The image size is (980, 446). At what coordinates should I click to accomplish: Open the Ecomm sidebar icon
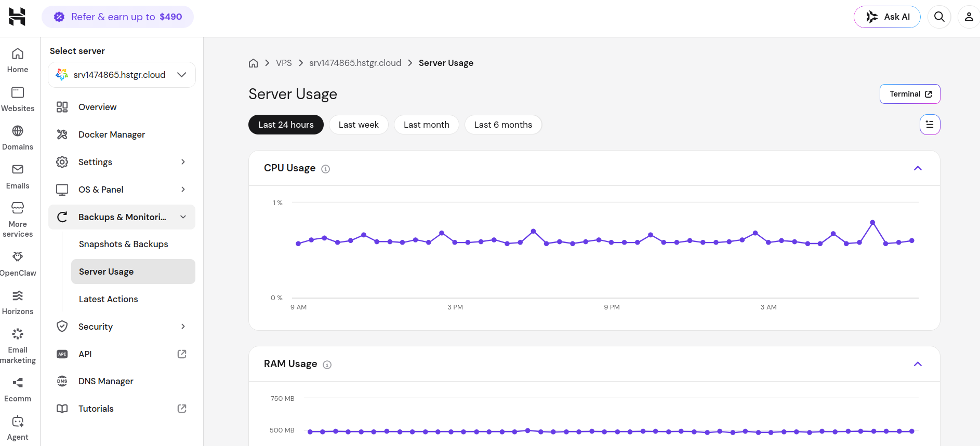point(18,383)
